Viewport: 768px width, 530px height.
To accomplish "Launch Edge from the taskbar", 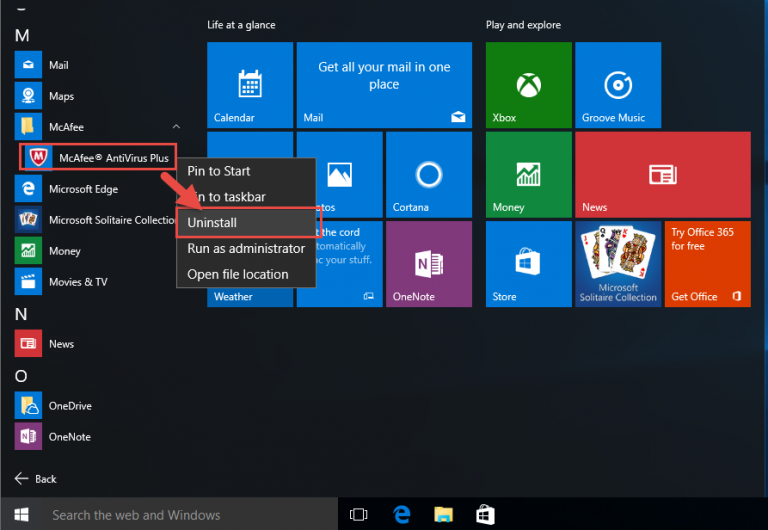I will click(402, 514).
